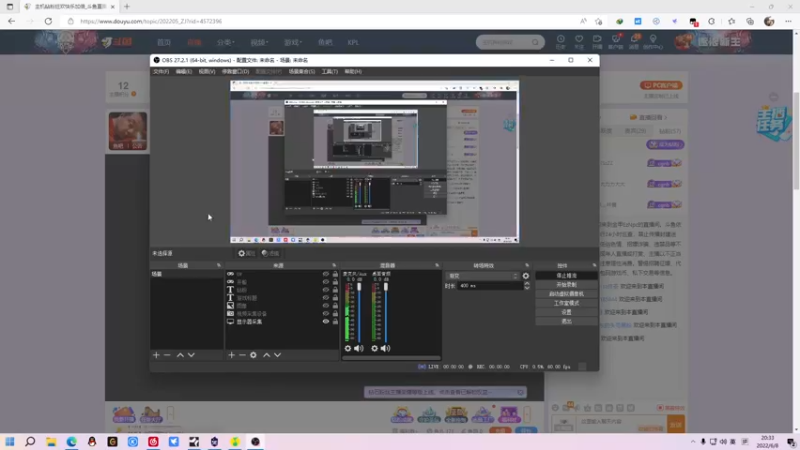800x450 pixels.
Task: Increase transition duration with the up stepper
Action: (527, 284)
